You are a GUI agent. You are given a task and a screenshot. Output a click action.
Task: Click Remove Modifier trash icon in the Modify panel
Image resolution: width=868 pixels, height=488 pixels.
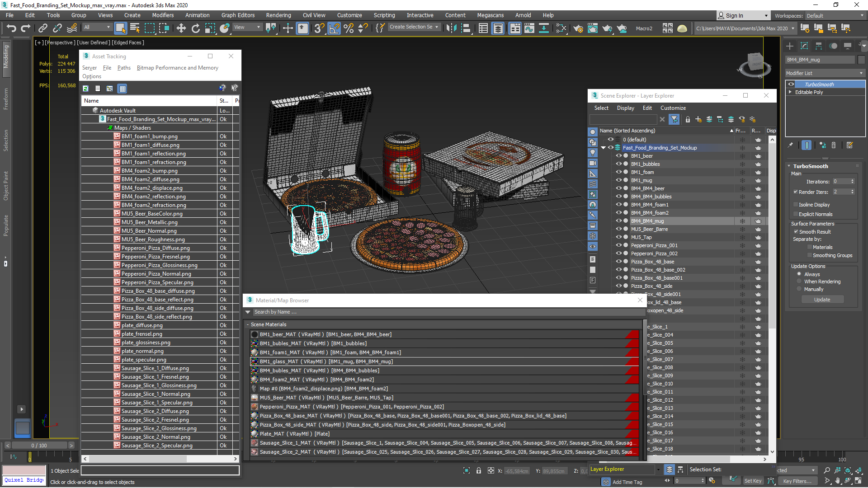[834, 145]
